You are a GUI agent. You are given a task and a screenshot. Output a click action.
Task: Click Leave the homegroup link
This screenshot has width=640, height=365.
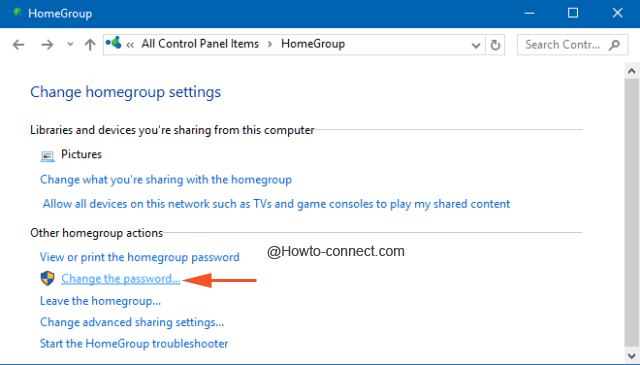click(100, 301)
